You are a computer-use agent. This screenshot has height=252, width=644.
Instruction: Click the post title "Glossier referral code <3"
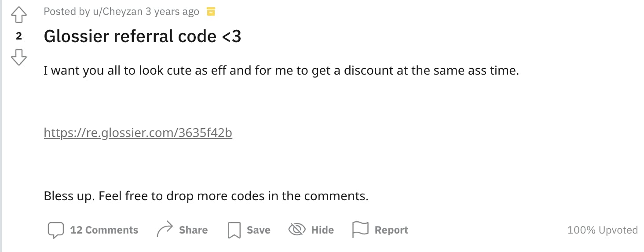(143, 36)
